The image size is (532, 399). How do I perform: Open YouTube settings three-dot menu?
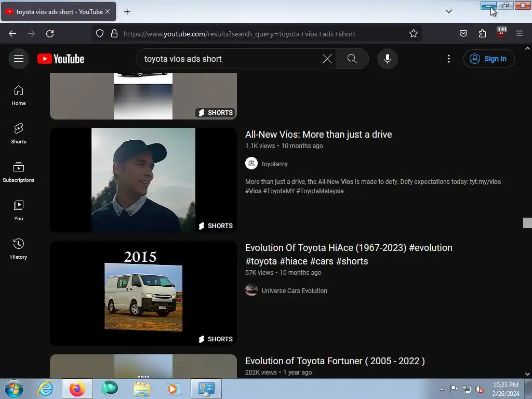point(448,59)
